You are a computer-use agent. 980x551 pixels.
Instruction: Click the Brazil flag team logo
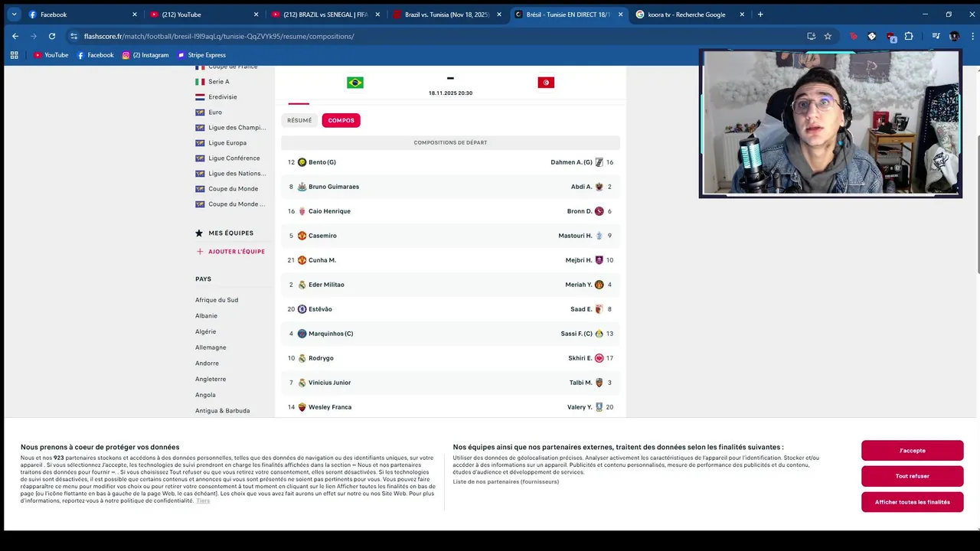355,83
